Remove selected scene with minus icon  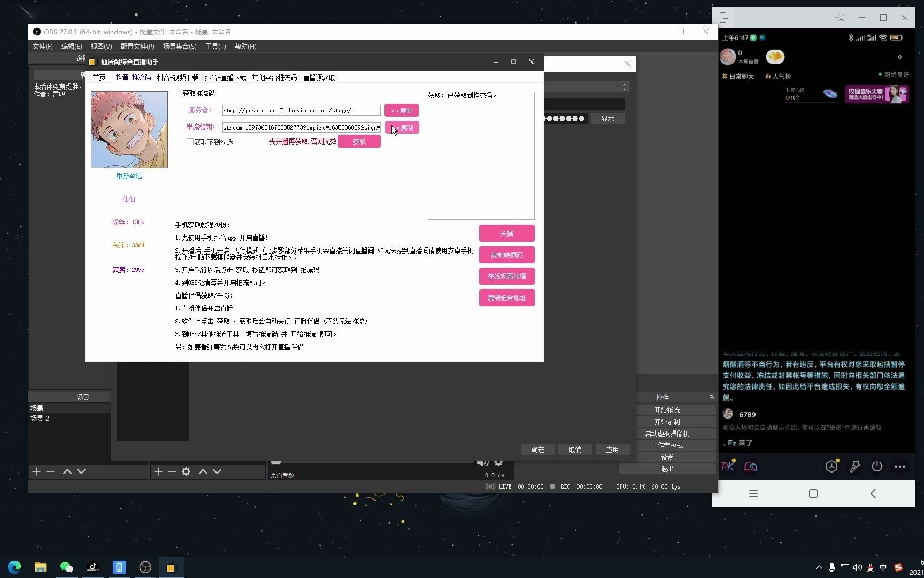coord(50,471)
